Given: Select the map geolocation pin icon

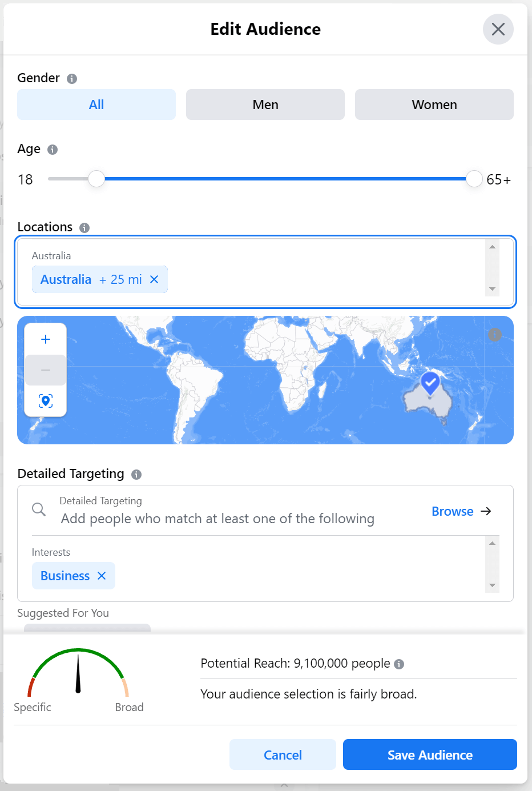Looking at the screenshot, I should (x=45, y=401).
